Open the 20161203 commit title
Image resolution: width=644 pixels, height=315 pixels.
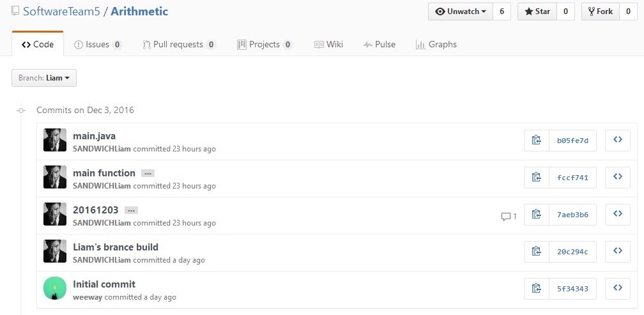96,210
